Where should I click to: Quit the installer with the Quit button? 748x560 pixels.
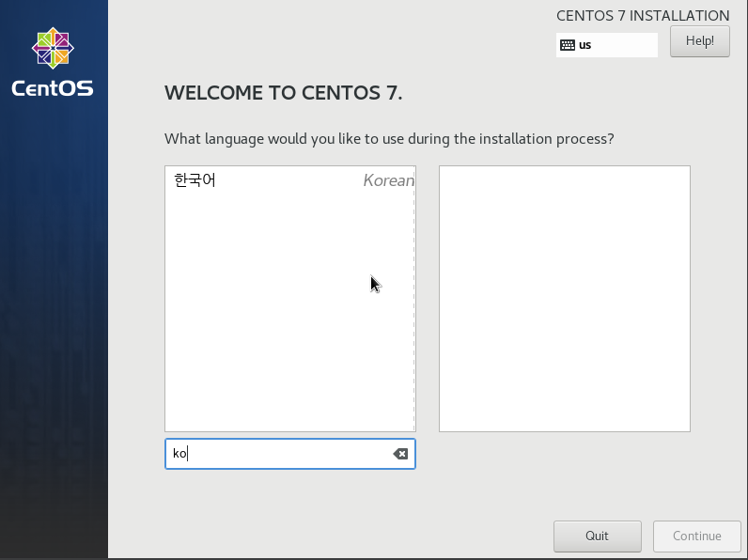point(598,537)
